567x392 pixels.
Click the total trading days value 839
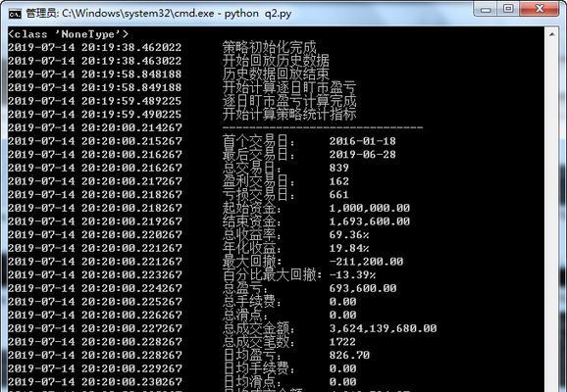[338, 168]
